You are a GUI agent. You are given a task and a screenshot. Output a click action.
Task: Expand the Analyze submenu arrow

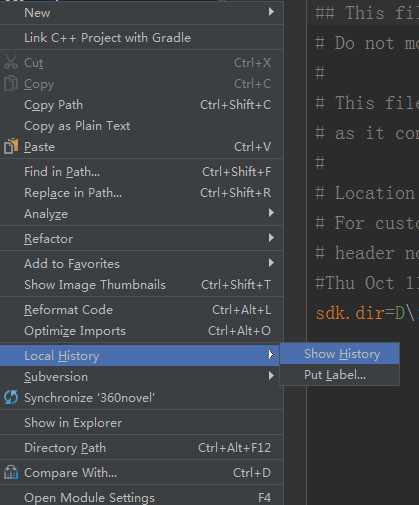point(271,213)
